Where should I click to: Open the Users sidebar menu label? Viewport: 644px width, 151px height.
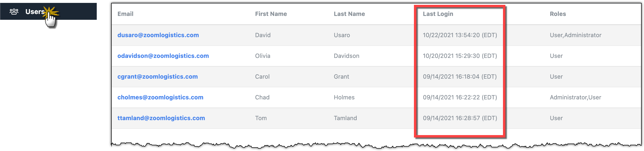(x=35, y=12)
